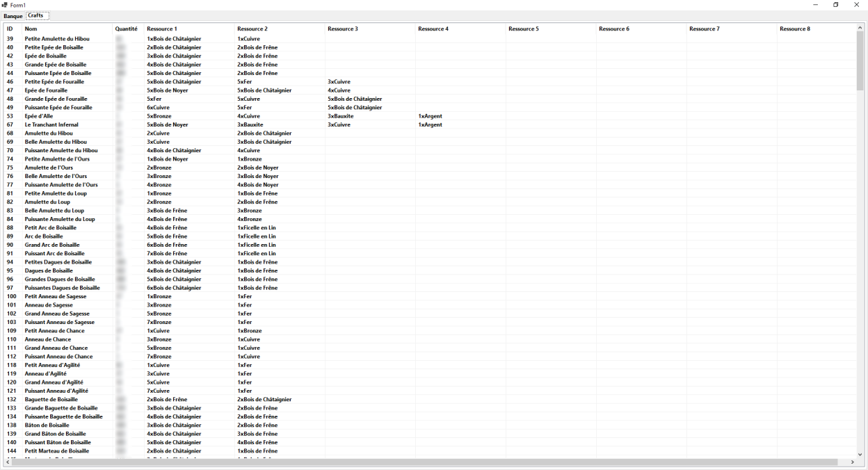Image resolution: width=868 pixels, height=470 pixels.
Task: Click 4xCuivre in Epée de Fouraille row
Action: 339,90
